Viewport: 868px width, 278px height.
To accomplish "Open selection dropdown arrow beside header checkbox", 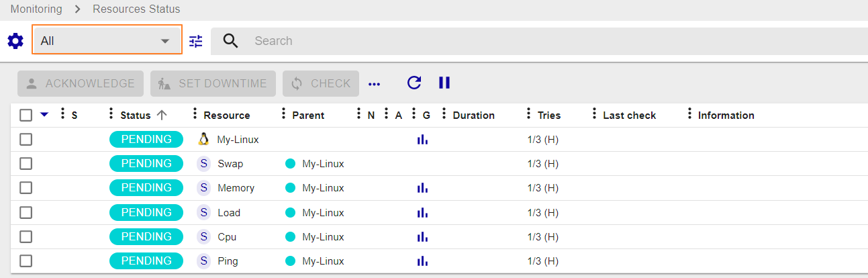I will 44,115.
